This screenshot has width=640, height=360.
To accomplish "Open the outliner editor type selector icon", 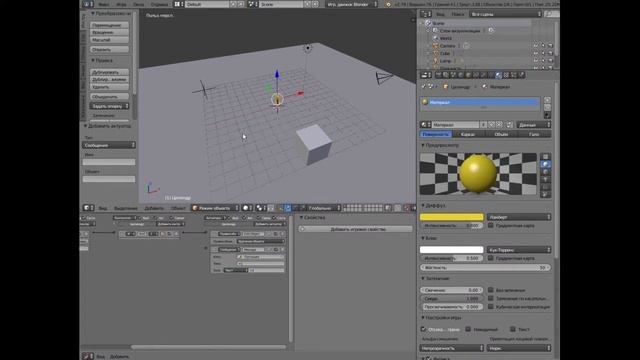I will point(426,14).
